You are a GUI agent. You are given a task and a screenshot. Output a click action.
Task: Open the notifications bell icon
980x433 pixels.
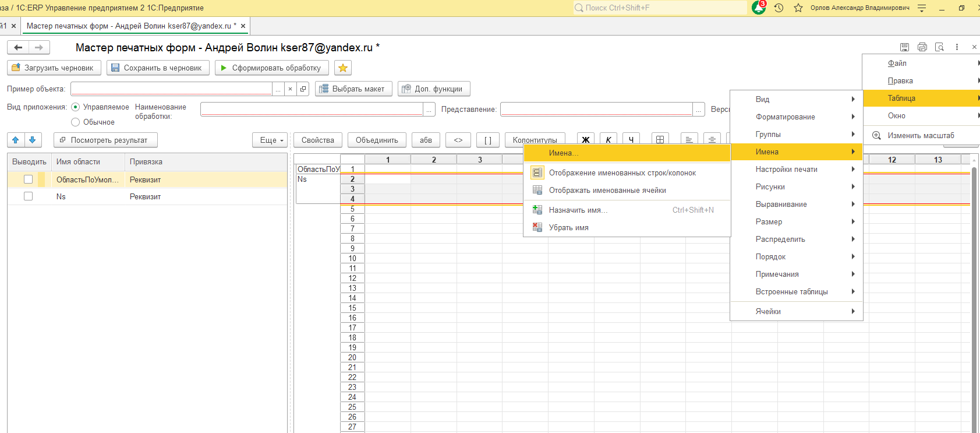758,8
